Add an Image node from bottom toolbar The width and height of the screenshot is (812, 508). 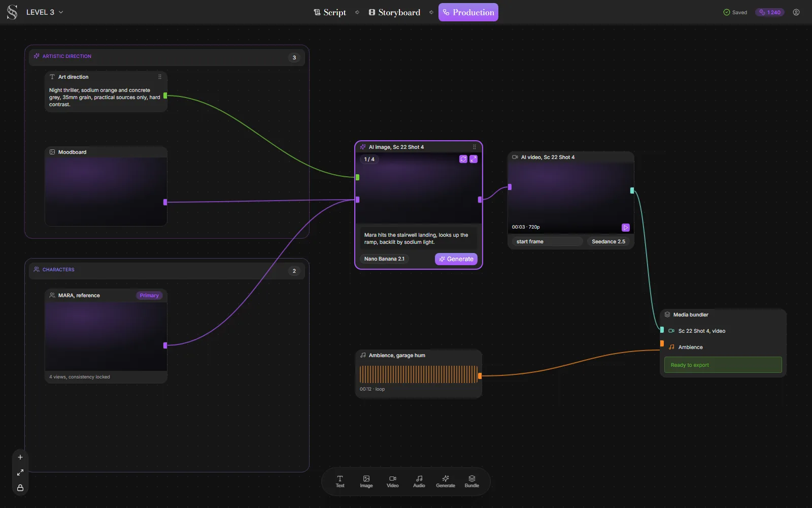click(366, 482)
